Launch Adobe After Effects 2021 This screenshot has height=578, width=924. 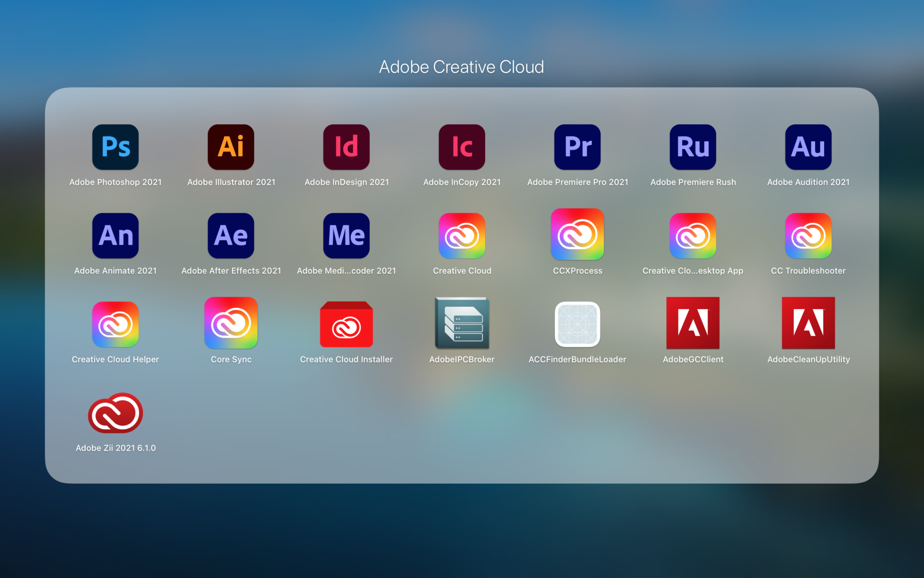231,235
